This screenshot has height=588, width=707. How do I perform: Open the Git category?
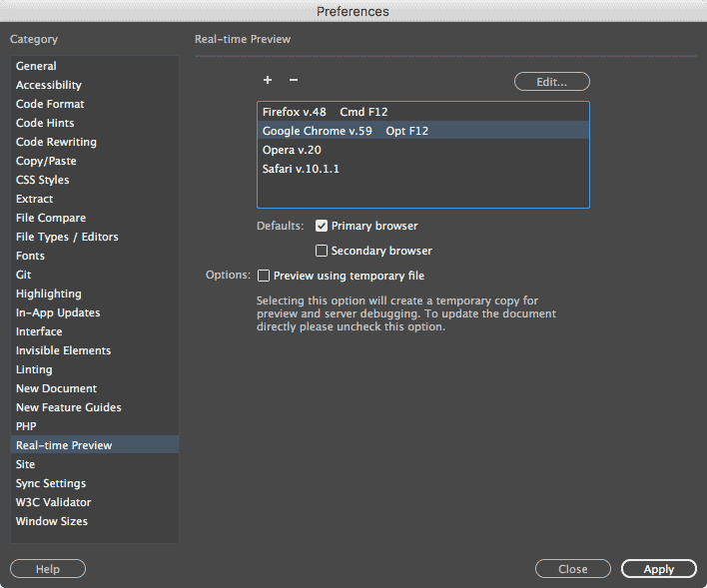[x=24, y=275]
